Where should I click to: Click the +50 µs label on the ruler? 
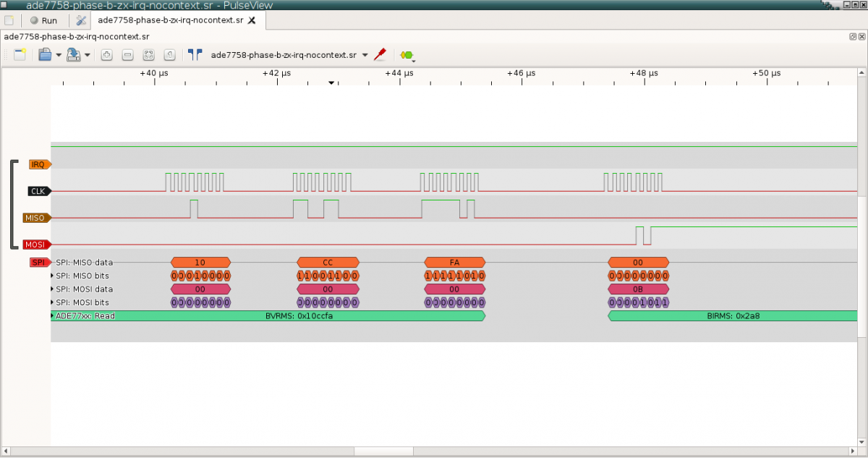point(766,73)
